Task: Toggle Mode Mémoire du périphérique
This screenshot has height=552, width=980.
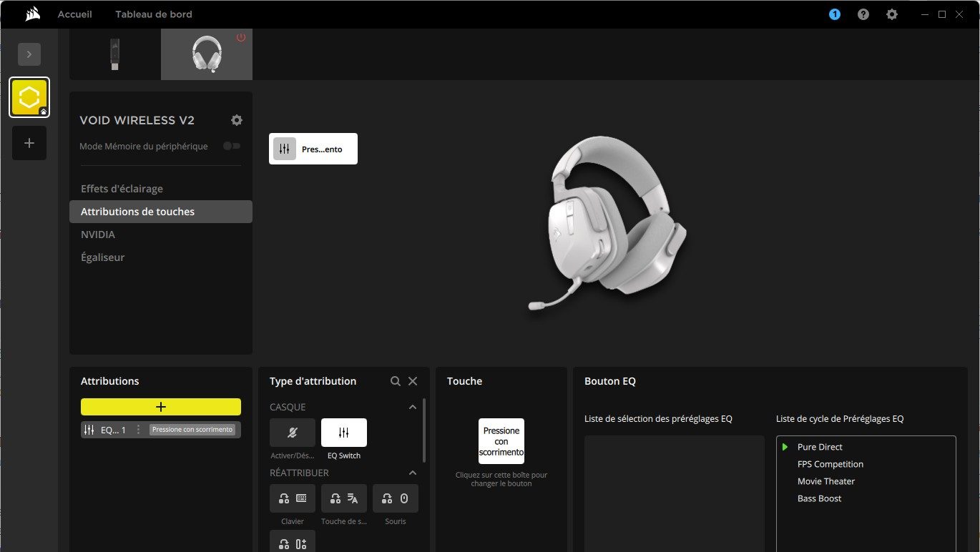Action: (x=231, y=145)
